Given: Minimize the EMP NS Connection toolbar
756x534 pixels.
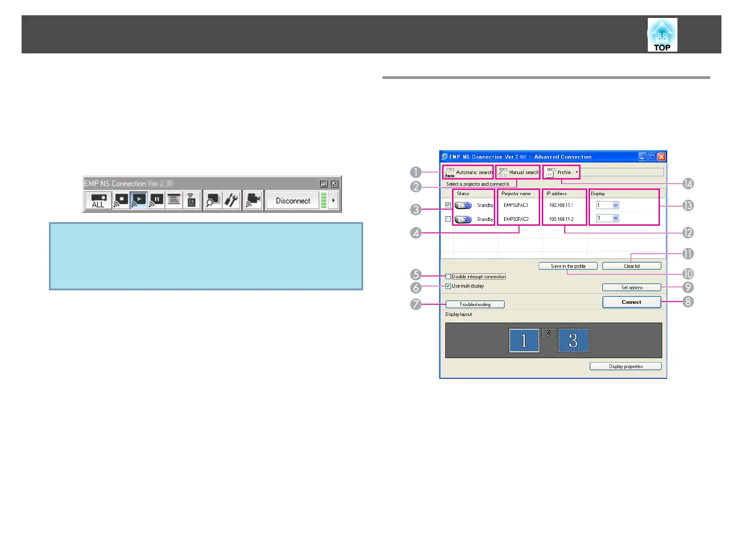Looking at the screenshot, I should coord(323,184).
